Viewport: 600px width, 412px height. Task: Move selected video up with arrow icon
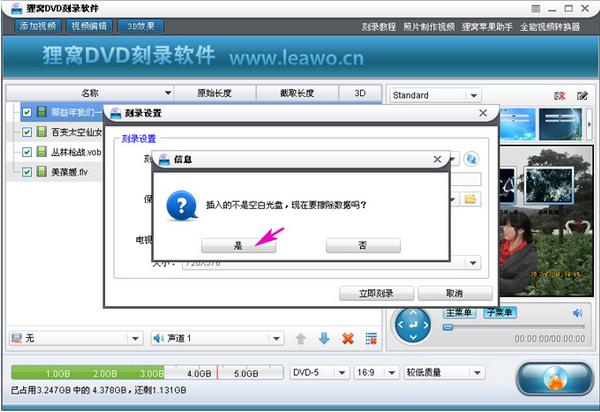[301, 338]
